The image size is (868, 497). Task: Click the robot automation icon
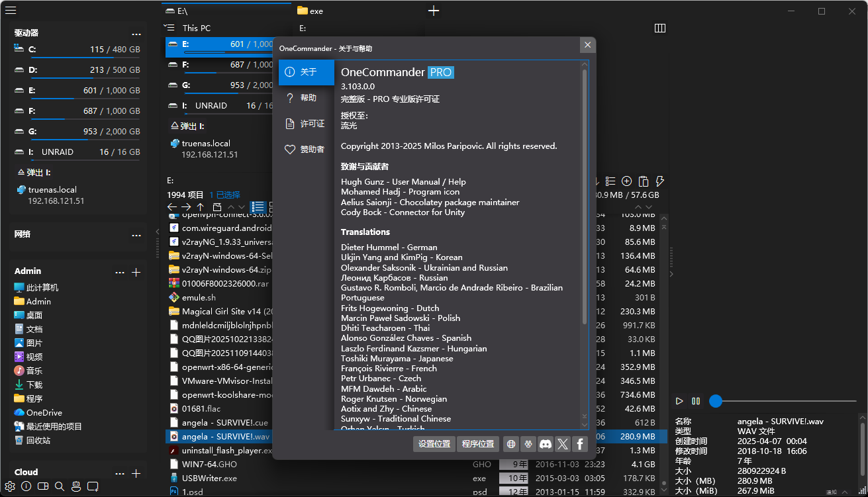[x=76, y=486]
